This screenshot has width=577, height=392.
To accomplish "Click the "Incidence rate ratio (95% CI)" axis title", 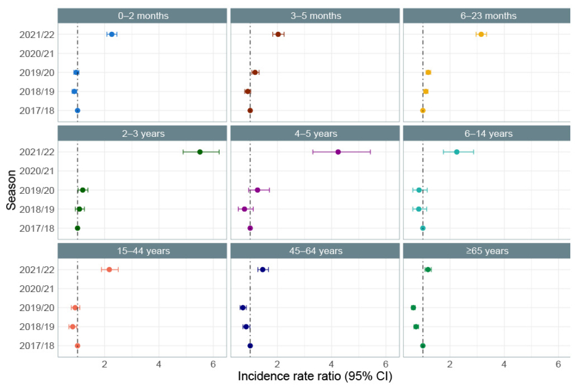I will point(314,376).
